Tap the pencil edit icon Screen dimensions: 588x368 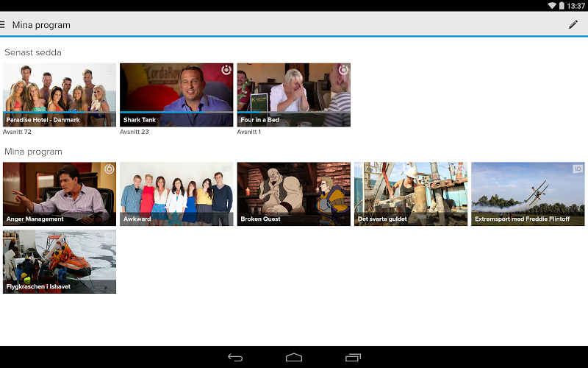click(573, 25)
